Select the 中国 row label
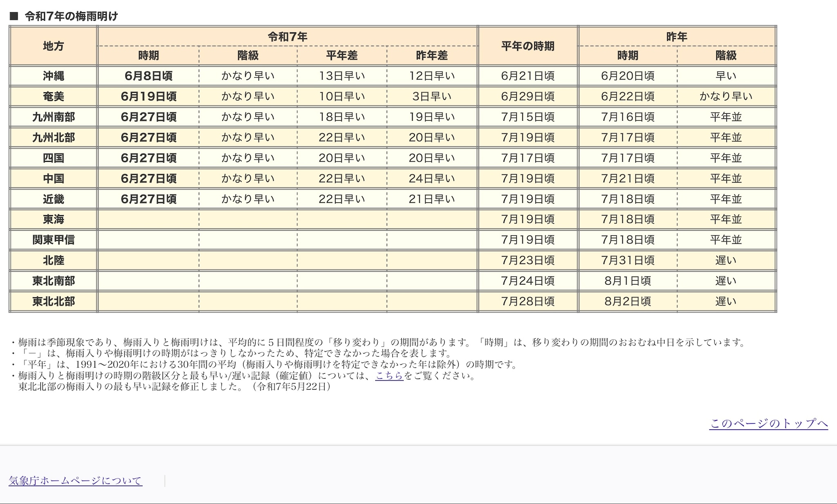 tap(54, 178)
